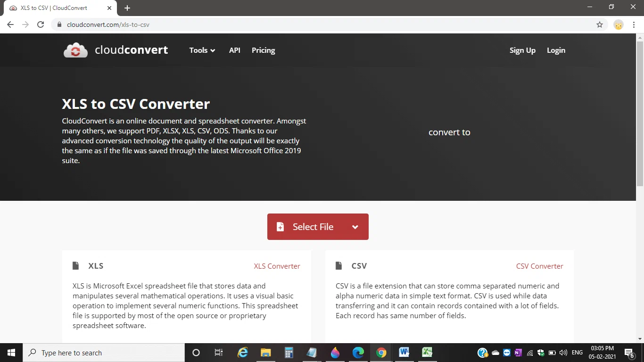Open the XLS Converter link
Viewport: 644px width, 362px height.
click(277, 266)
